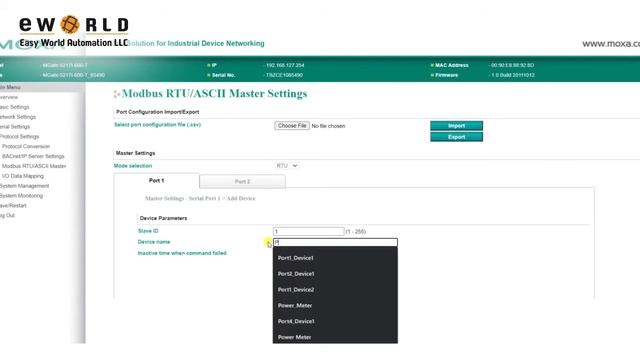
Task: Open I/O Data Mapping in the sidebar
Action: click(x=23, y=176)
